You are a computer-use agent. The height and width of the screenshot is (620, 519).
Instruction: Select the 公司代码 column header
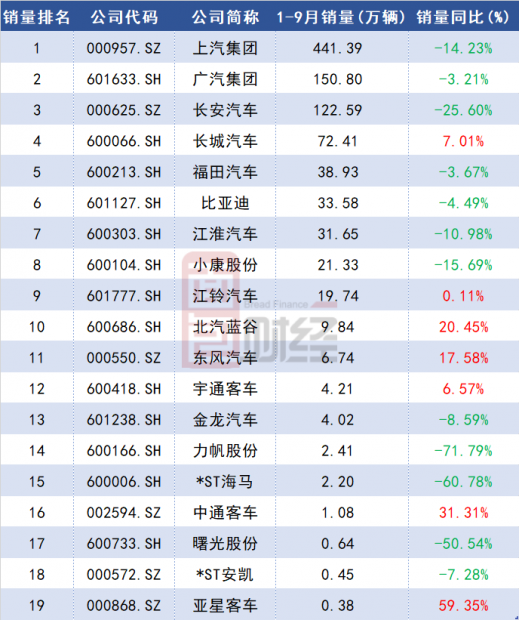(x=124, y=17)
